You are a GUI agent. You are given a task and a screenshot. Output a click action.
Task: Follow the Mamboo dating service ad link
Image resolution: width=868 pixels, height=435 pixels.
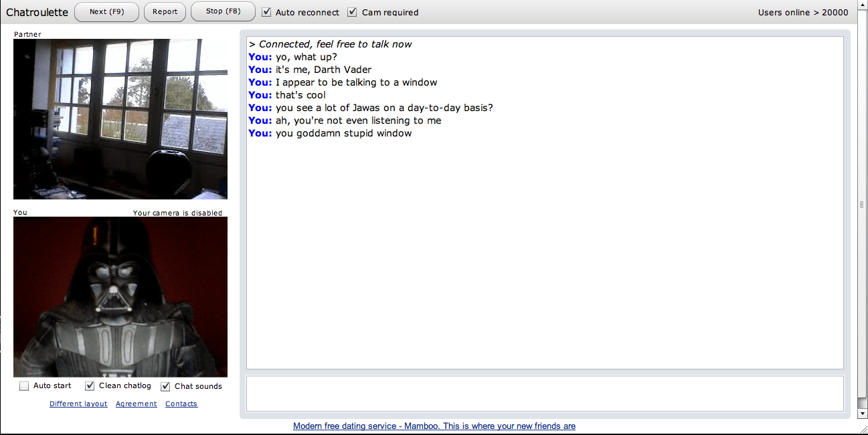[434, 426]
